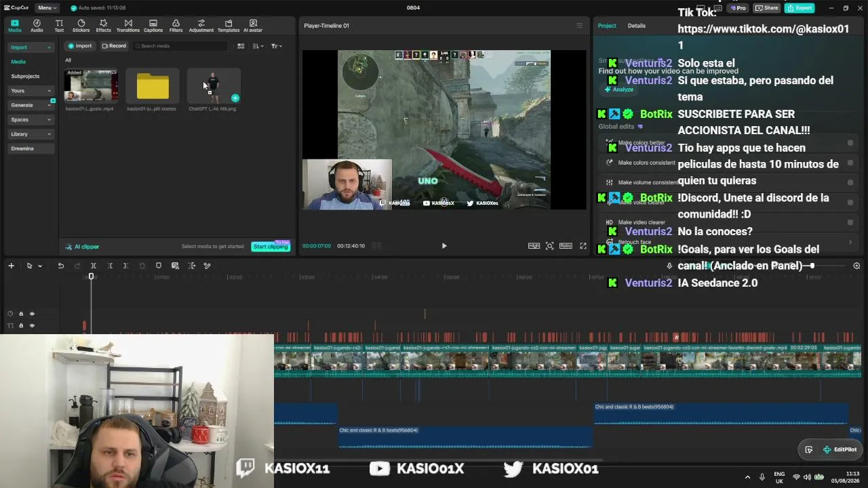
Task: Enable Make colors better checkbox
Action: [850, 143]
